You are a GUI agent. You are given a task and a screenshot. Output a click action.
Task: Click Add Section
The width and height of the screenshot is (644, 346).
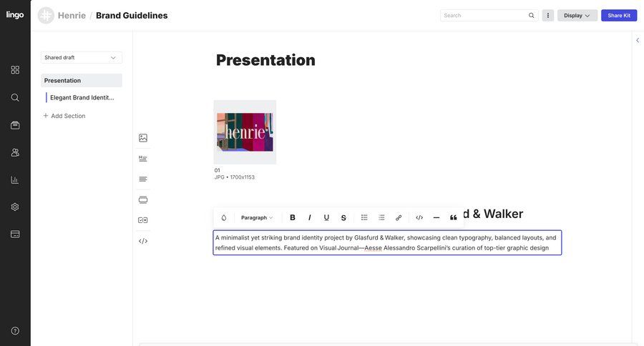pyautogui.click(x=64, y=116)
